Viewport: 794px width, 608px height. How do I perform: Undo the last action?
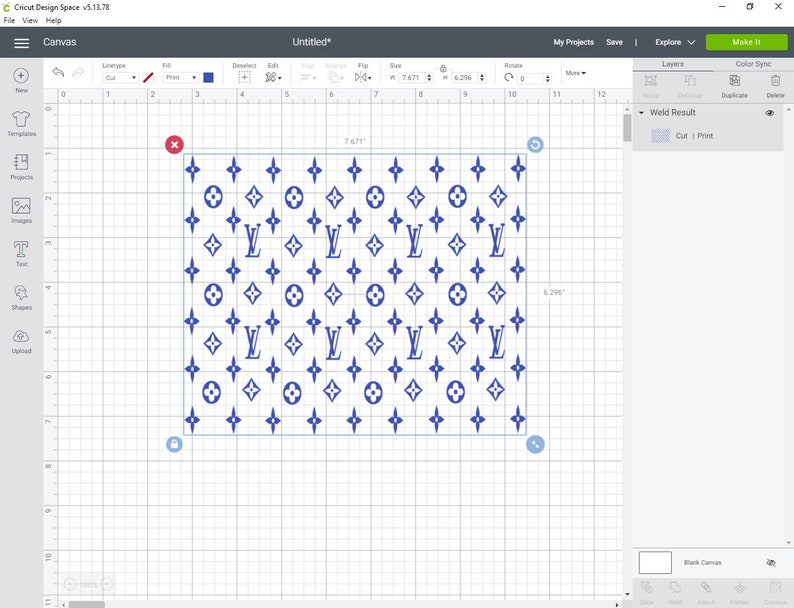[x=58, y=72]
